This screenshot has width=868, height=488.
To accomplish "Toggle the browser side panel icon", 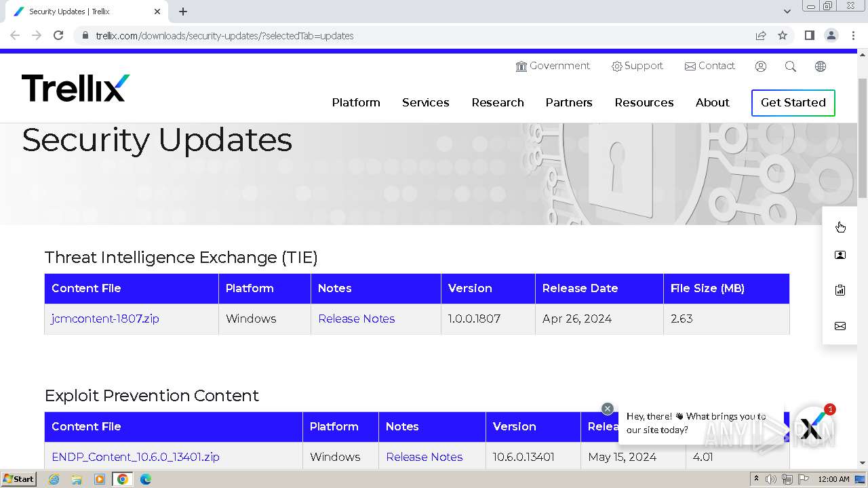I will pyautogui.click(x=810, y=35).
